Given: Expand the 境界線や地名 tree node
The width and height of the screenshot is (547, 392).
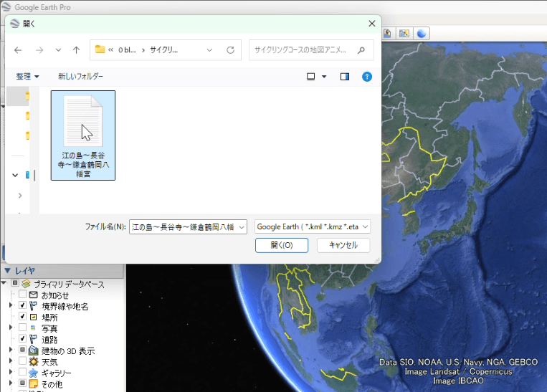Looking at the screenshot, I should click(11, 306).
